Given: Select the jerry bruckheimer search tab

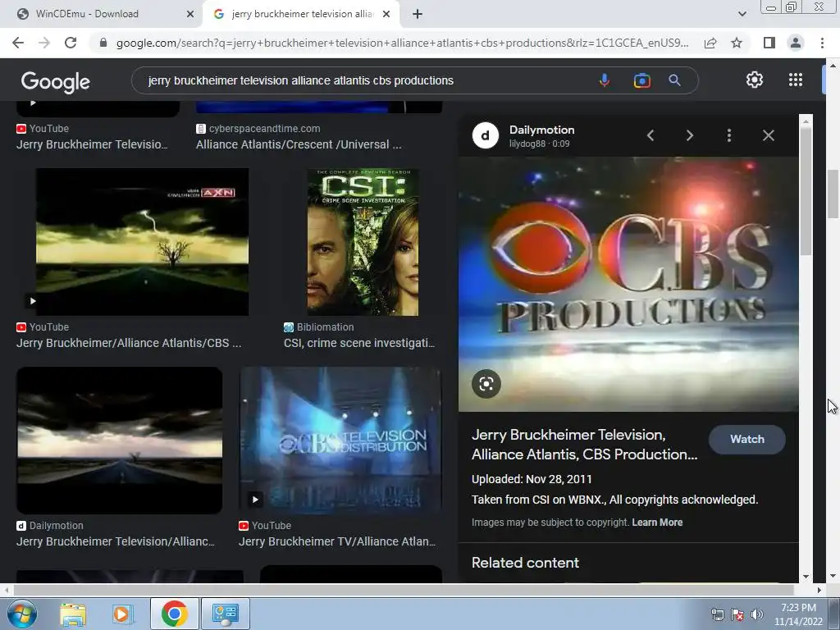Looking at the screenshot, I should pyautogui.click(x=300, y=14).
